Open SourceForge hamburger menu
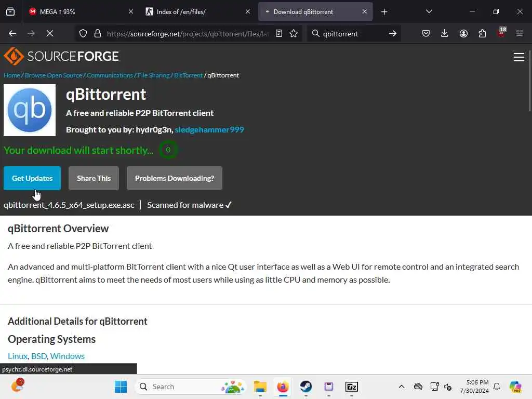 (x=519, y=57)
